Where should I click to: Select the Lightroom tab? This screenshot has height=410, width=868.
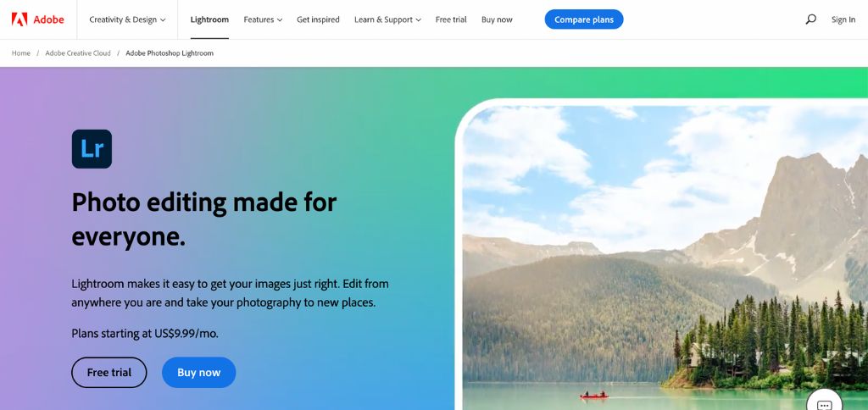pyautogui.click(x=209, y=19)
